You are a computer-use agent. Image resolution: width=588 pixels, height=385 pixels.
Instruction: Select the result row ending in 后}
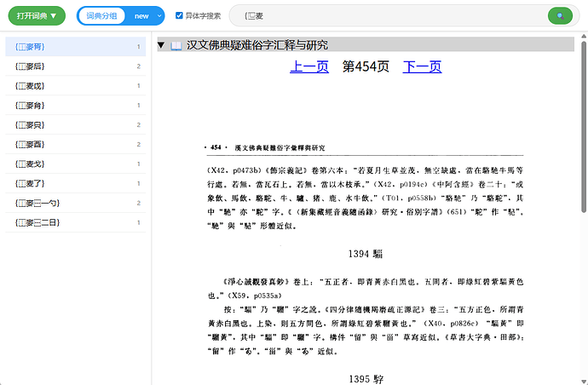75,66
